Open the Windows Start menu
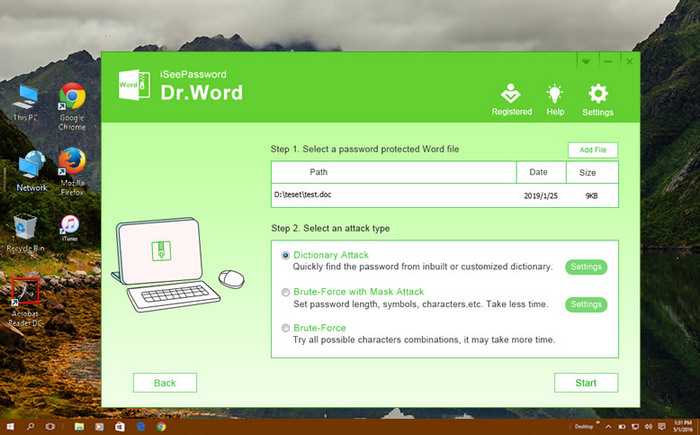This screenshot has height=435, width=700. pyautogui.click(x=10, y=427)
